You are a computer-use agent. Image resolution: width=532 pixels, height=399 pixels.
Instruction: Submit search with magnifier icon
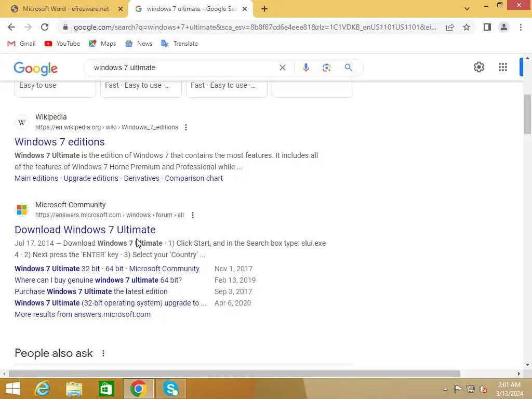click(348, 67)
